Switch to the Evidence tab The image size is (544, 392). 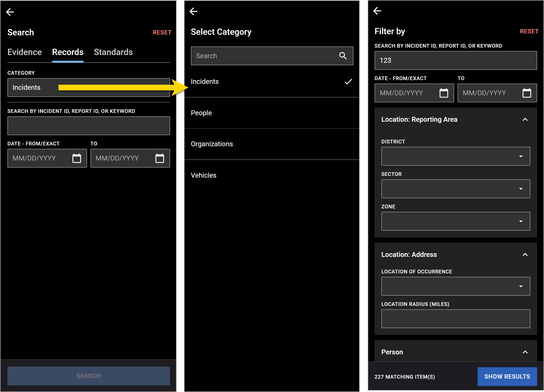pos(25,52)
